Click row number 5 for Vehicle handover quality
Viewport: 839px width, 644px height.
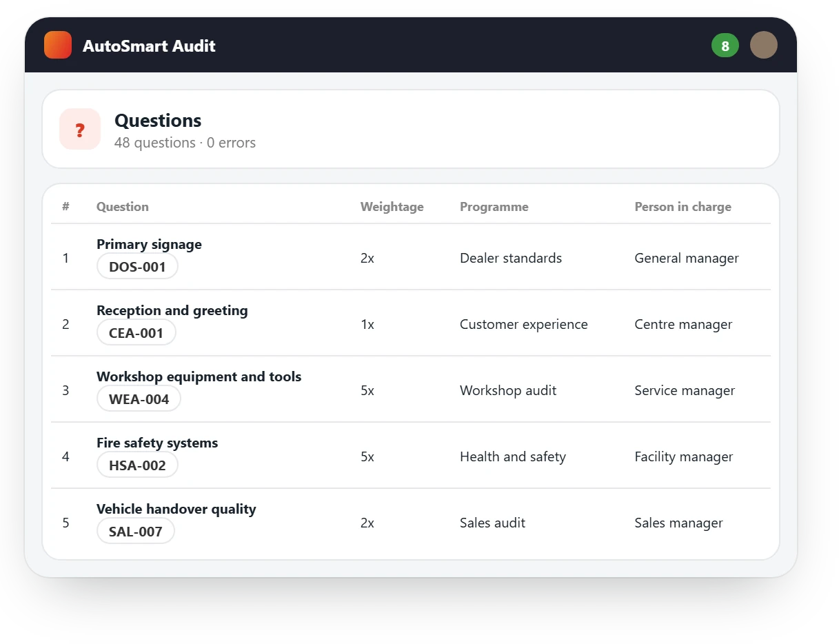click(65, 523)
